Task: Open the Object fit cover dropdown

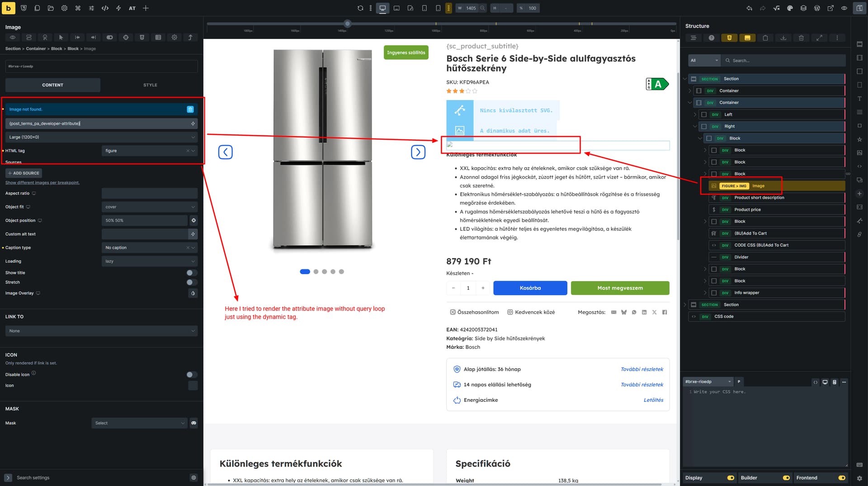Action: point(150,207)
